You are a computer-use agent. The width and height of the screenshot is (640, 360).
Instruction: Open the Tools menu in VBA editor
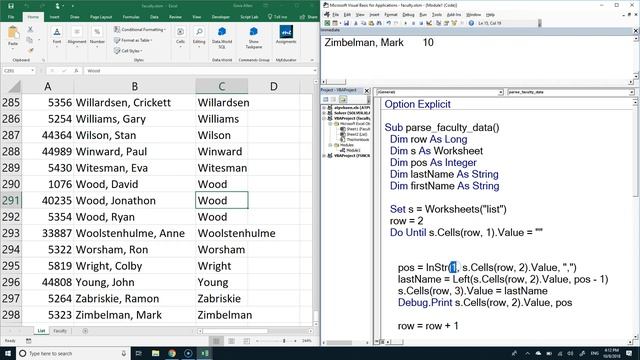point(437,15)
